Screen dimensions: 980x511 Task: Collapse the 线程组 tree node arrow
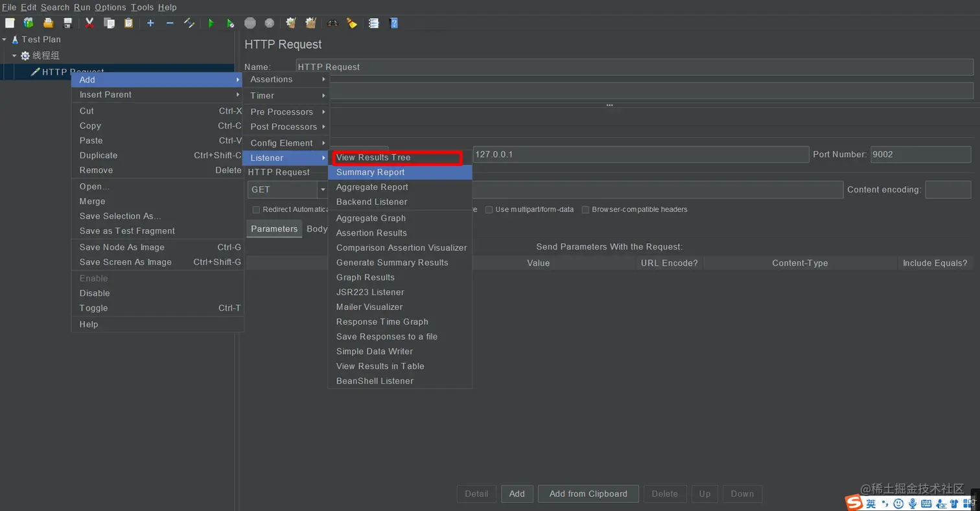coord(14,56)
